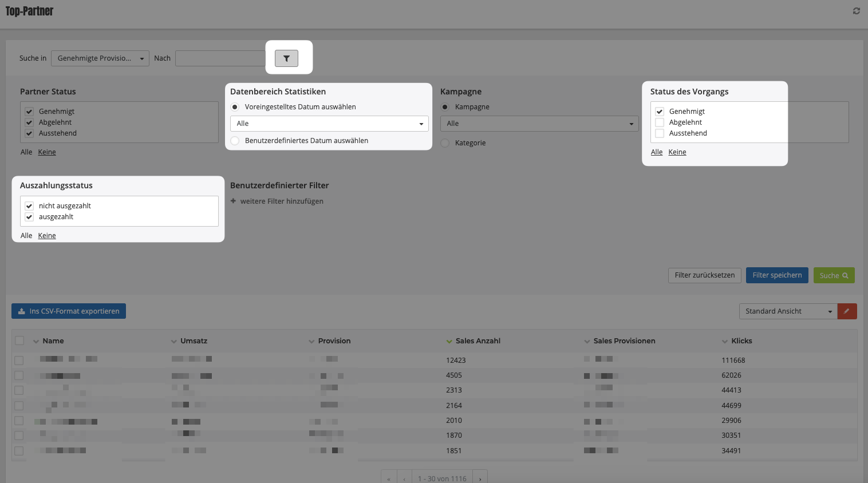Tick checkbox for row with 2313 sales
Screen dimensions: 868x483
pos(19,390)
